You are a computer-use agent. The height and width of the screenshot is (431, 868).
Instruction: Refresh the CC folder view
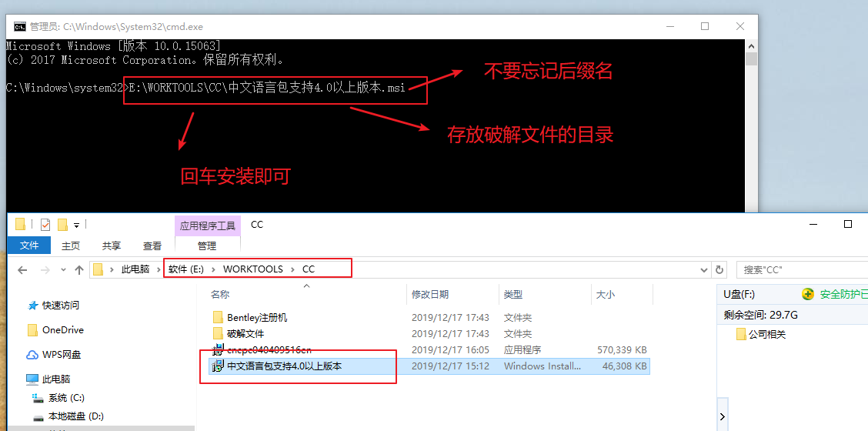point(719,270)
